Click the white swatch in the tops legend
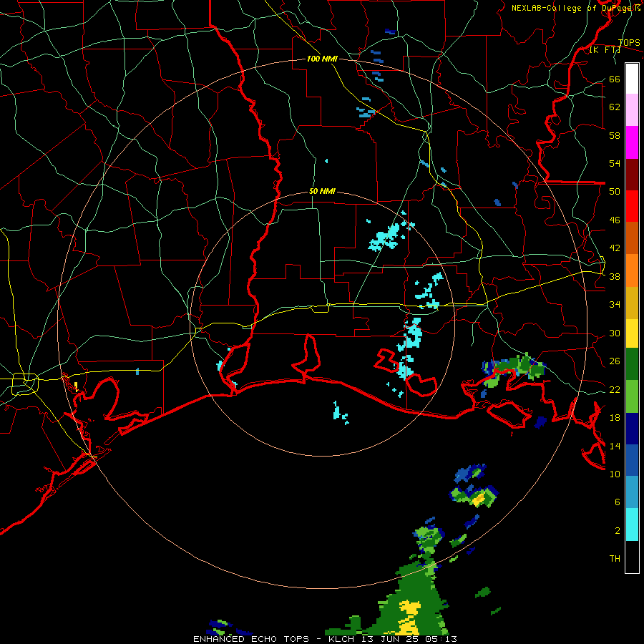644x644 pixels. click(x=632, y=79)
